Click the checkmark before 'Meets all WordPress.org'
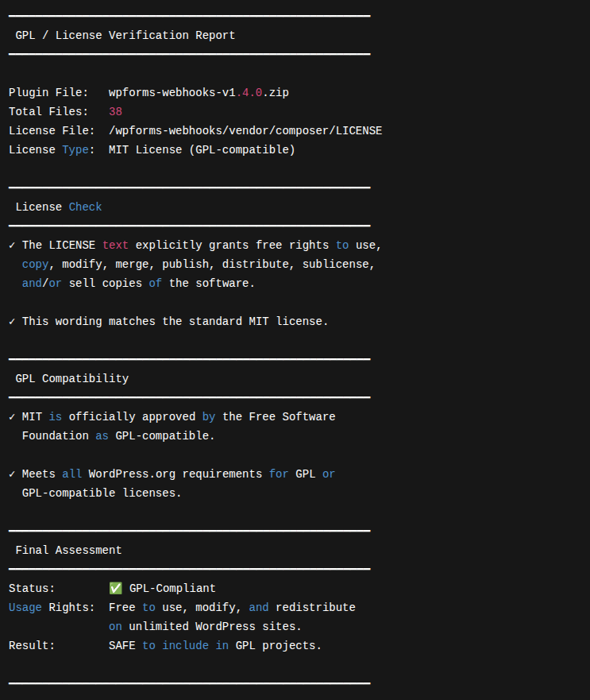The image size is (590, 700). point(12,474)
